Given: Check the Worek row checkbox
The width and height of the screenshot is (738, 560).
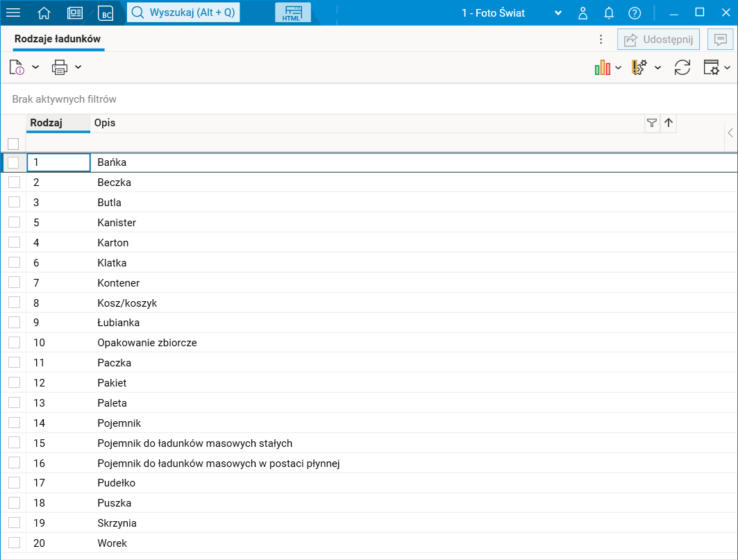Looking at the screenshot, I should click(x=14, y=543).
